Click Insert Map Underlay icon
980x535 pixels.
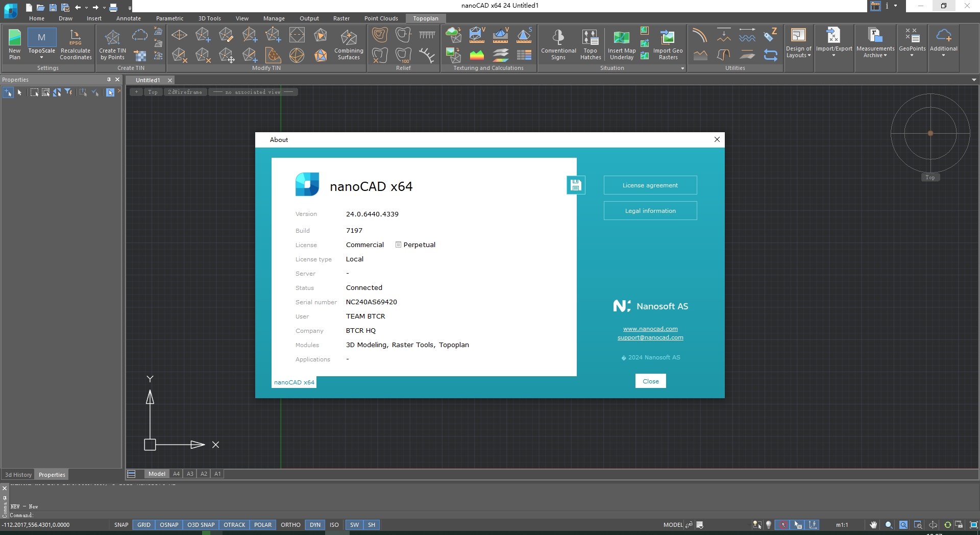pyautogui.click(x=621, y=44)
